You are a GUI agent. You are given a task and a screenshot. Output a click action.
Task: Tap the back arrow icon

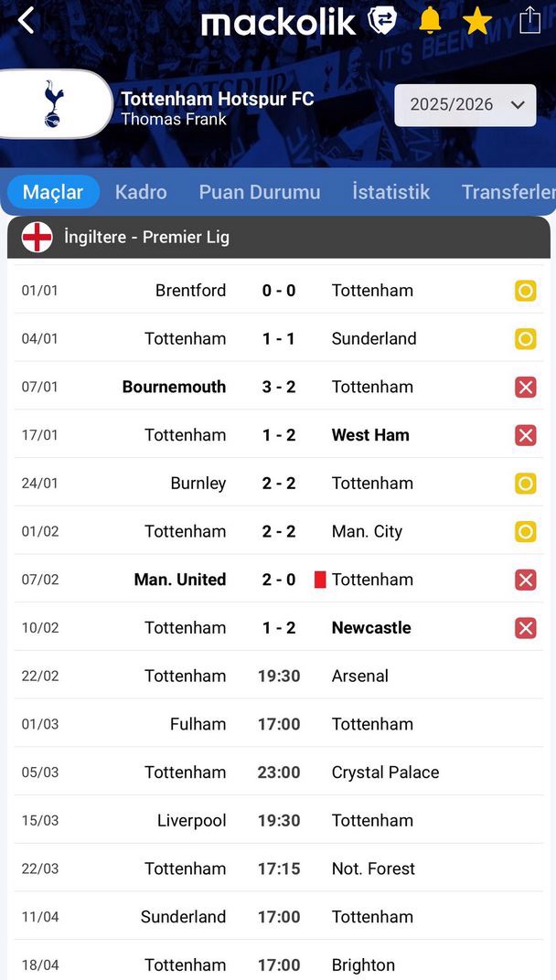26,21
